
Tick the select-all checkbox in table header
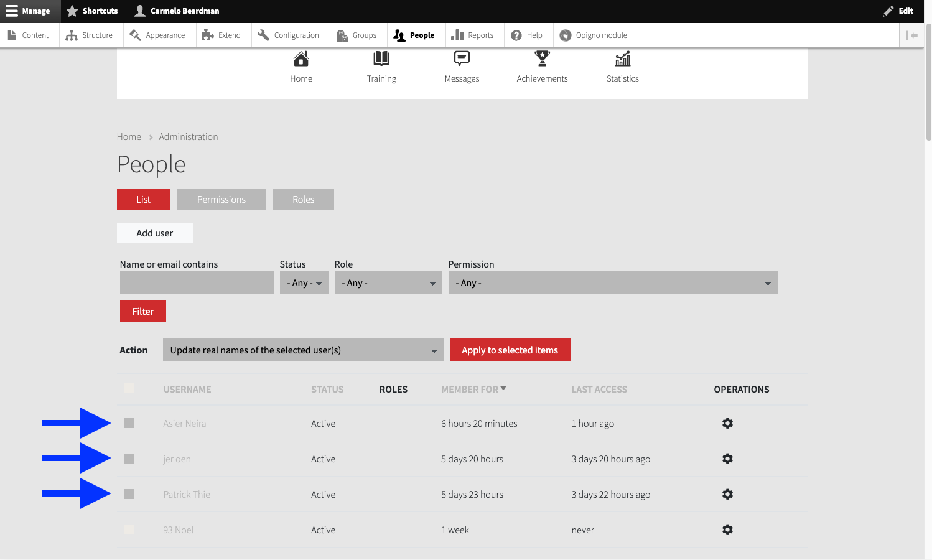coord(129,388)
